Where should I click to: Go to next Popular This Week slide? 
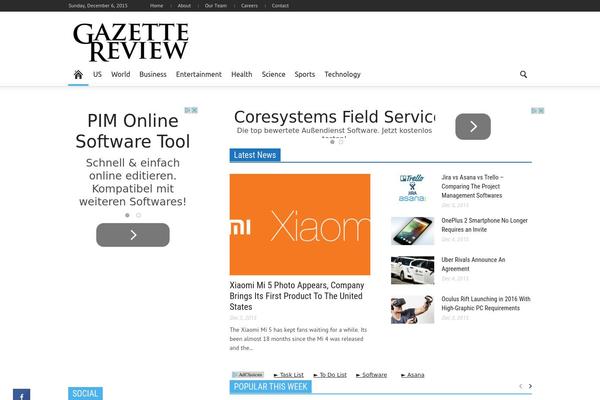530,386
